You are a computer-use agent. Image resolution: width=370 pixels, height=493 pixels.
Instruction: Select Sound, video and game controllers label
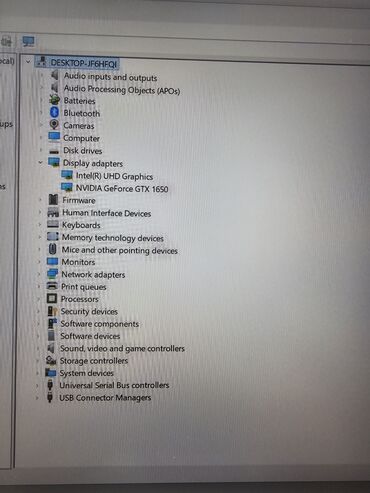122,349
